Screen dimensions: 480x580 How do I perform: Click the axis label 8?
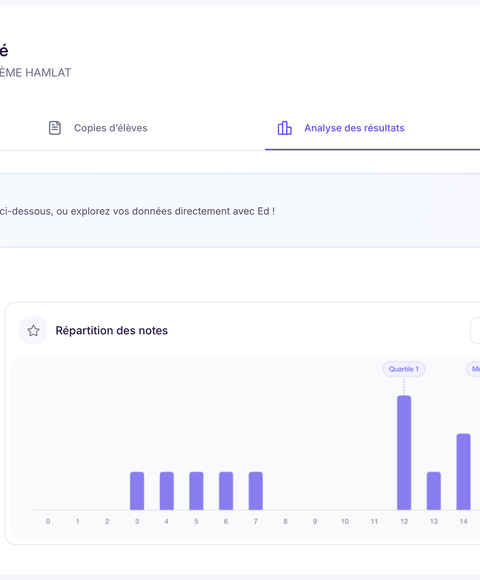(285, 521)
